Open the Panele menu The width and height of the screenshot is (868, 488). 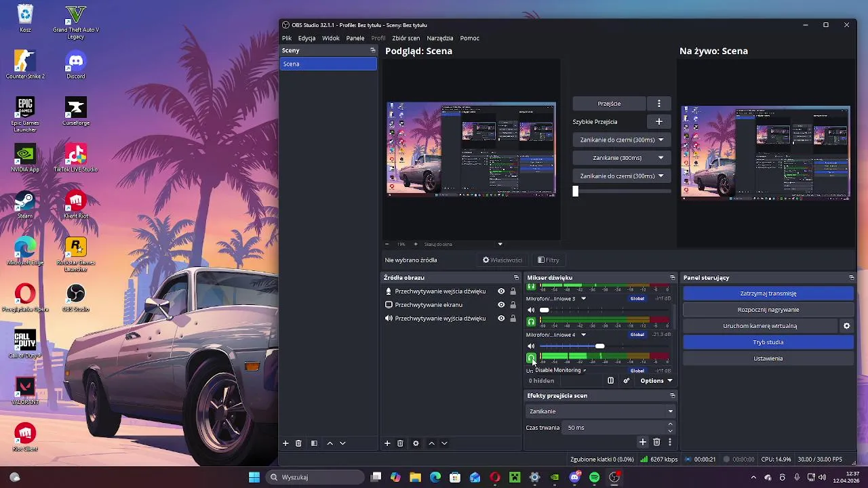coord(355,38)
